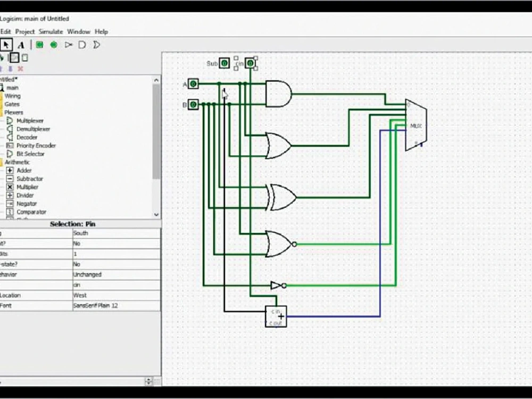Change Facing value 'South' in properties
Viewport: 532px width, 399px height.
117,234
